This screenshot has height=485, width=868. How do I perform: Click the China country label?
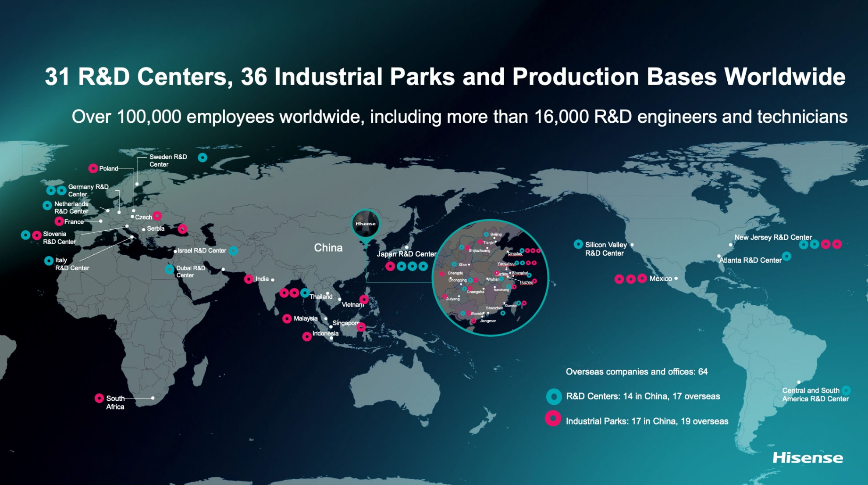coord(328,248)
